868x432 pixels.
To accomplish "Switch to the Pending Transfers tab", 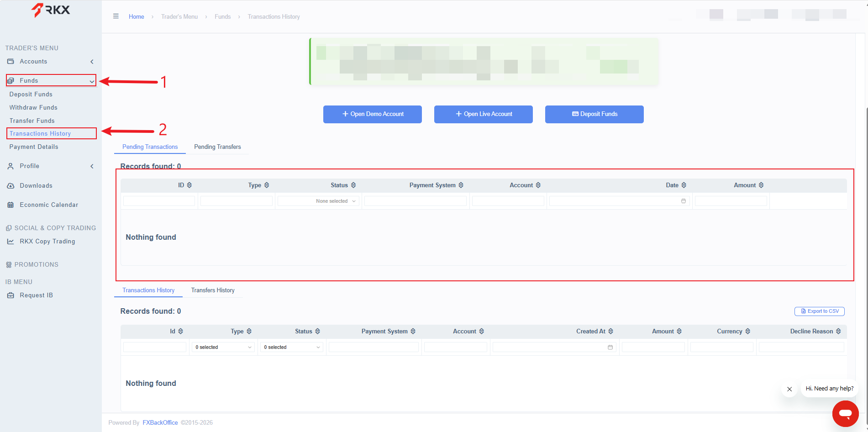I will 217,147.
